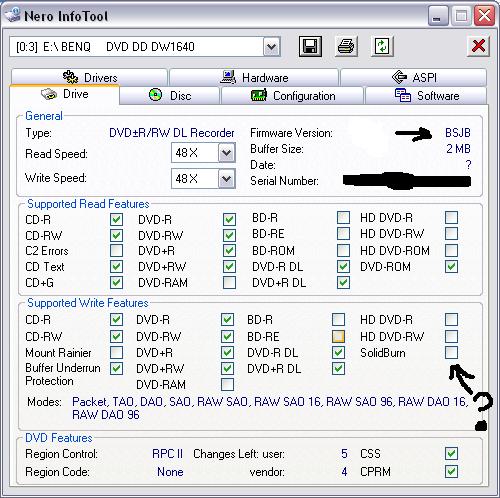Screen dimensions: 500x498
Task: Click the Save (floppy disk) icon
Action: point(310,46)
